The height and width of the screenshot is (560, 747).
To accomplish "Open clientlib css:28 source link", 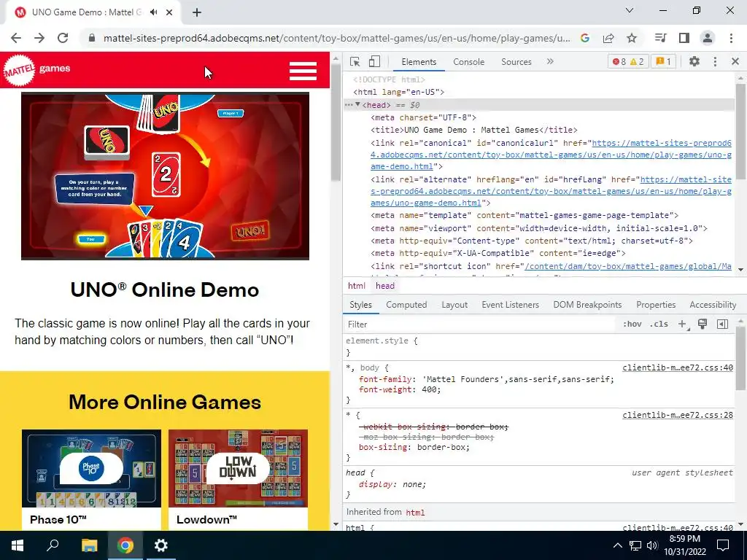I will coord(678,415).
